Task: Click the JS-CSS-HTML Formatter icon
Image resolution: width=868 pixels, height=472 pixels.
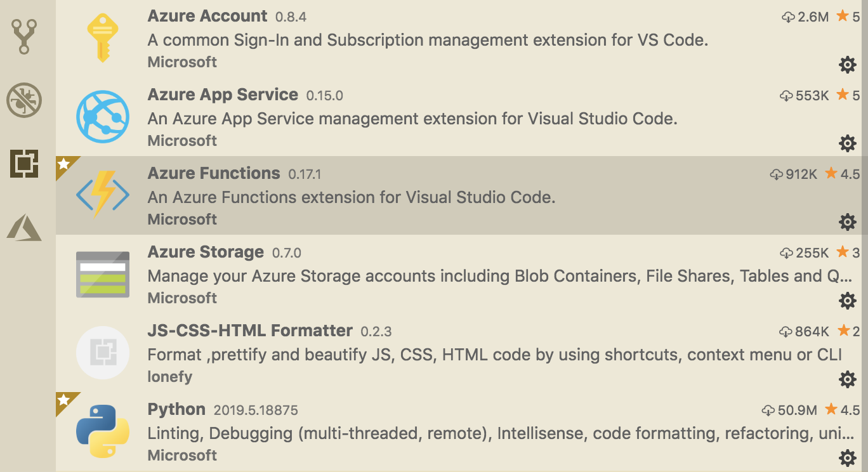Action: click(x=103, y=353)
